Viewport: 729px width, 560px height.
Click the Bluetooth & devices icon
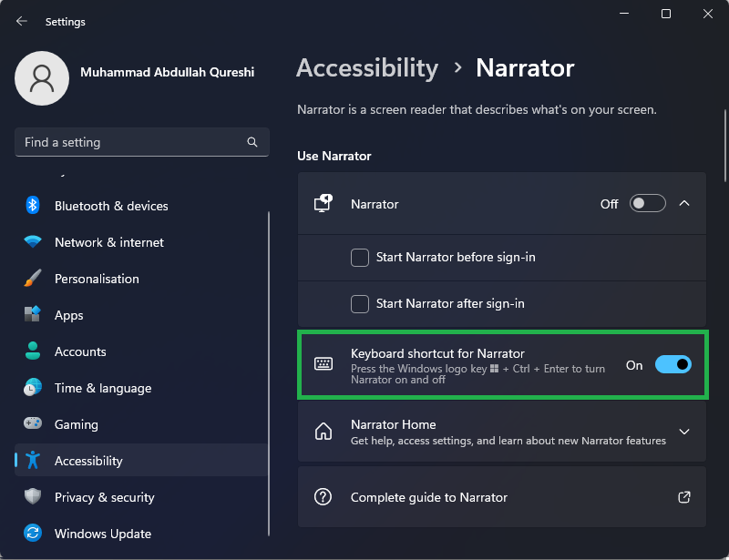pyautogui.click(x=33, y=206)
